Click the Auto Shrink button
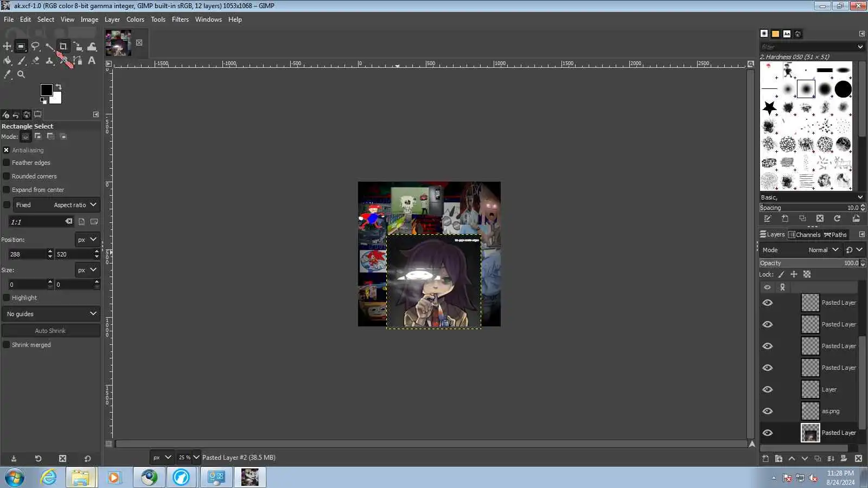 [x=50, y=331]
